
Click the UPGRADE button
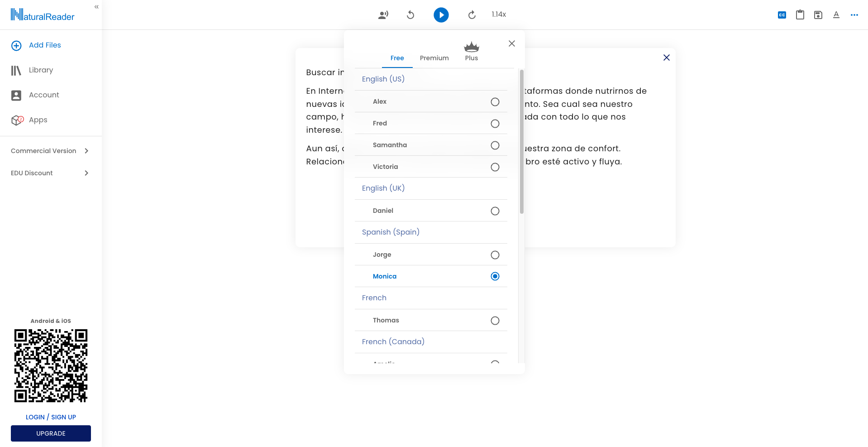click(51, 433)
